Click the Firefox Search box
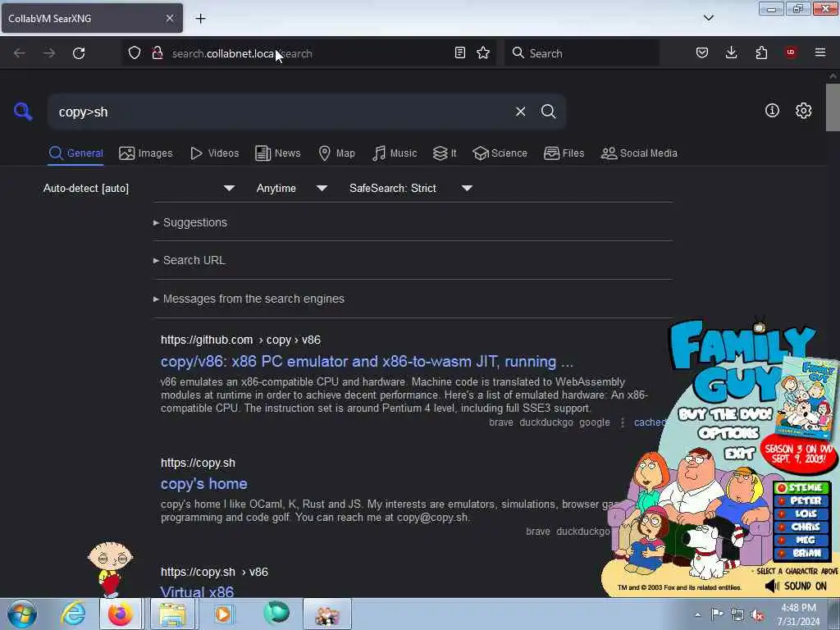Image resolution: width=840 pixels, height=630 pixels. pyautogui.click(x=582, y=53)
